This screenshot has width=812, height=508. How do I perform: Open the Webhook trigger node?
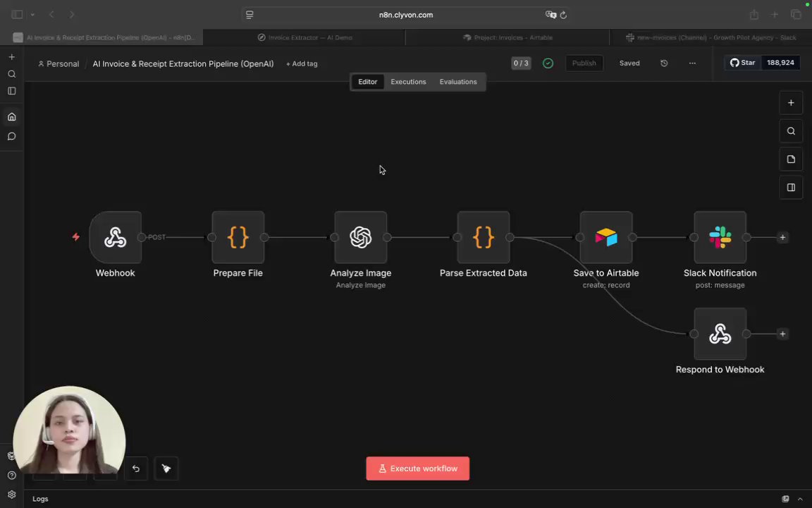[x=115, y=237]
